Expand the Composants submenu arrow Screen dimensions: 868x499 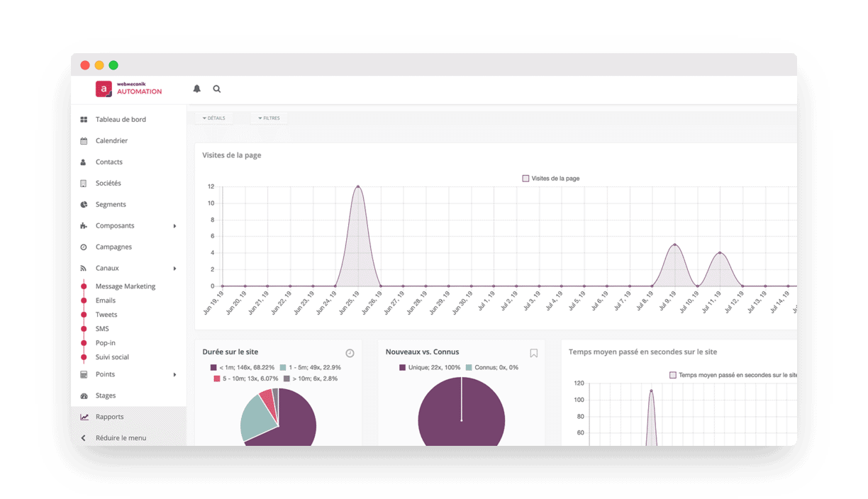tap(174, 226)
